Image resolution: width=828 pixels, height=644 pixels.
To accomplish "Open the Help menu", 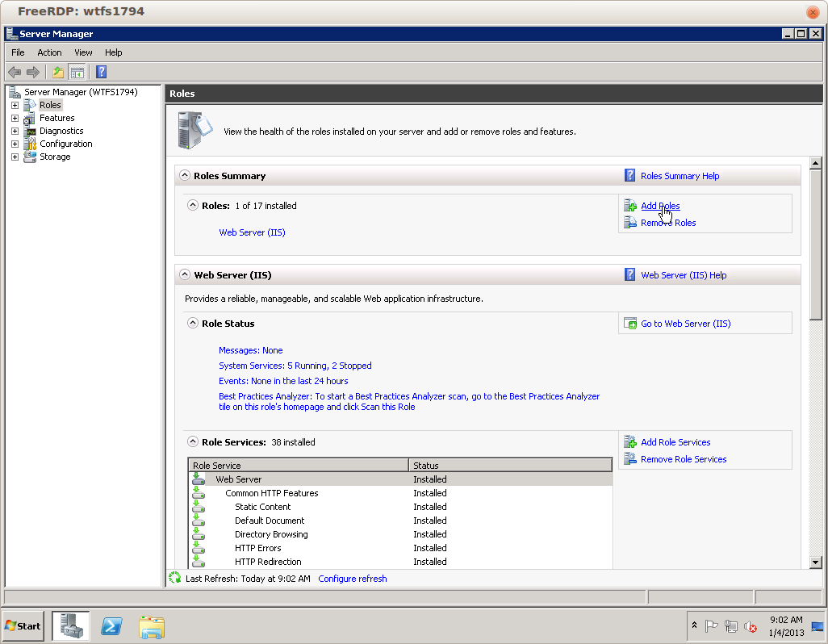I will tap(113, 52).
